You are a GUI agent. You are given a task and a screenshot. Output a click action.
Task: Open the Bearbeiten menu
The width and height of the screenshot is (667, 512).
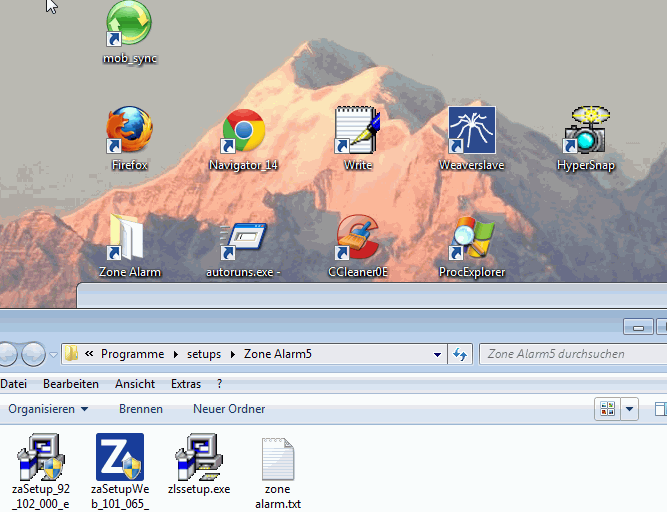click(71, 384)
